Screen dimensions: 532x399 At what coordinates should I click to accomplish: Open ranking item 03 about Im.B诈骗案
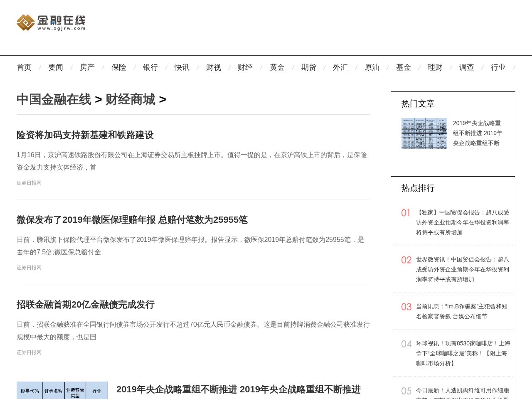(460, 311)
